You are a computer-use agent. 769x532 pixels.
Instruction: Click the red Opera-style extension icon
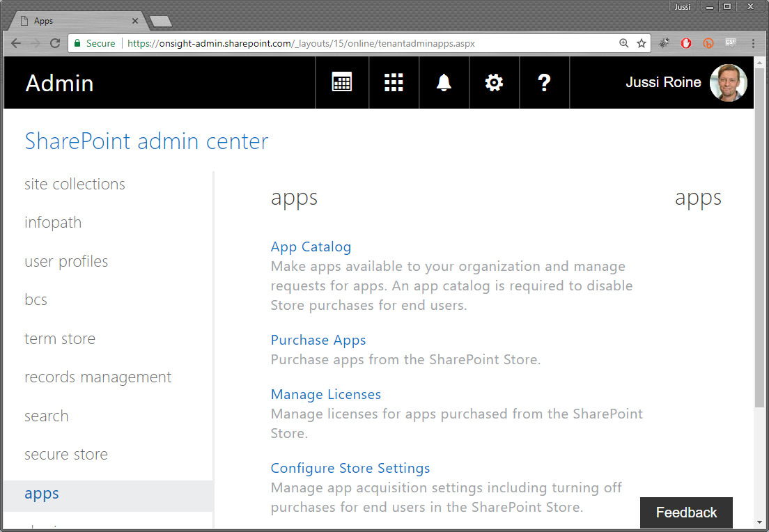(686, 43)
